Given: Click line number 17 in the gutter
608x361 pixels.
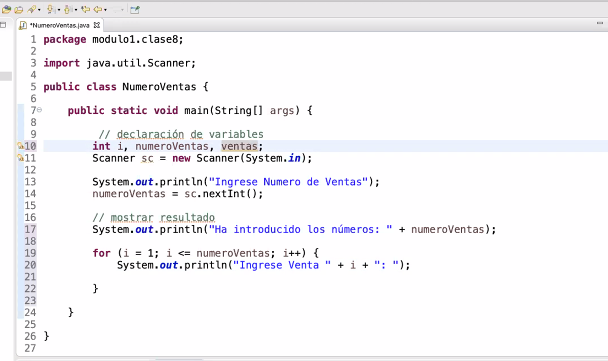Looking at the screenshot, I should pyautogui.click(x=30, y=230).
